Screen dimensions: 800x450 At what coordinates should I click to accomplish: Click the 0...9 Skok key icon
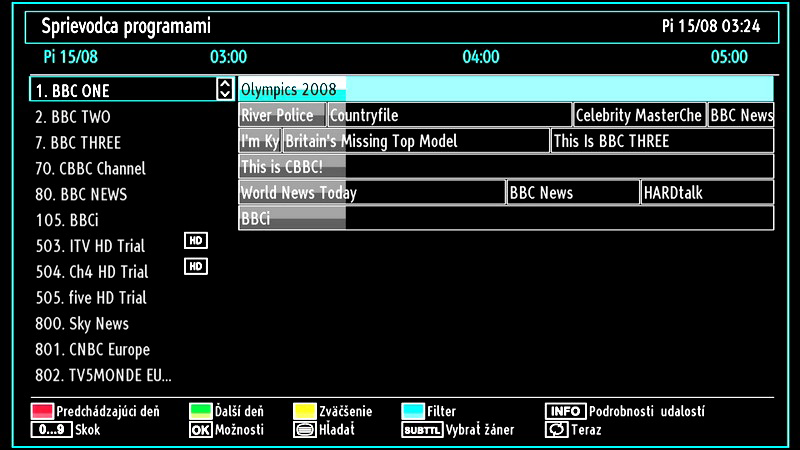[x=51, y=430]
